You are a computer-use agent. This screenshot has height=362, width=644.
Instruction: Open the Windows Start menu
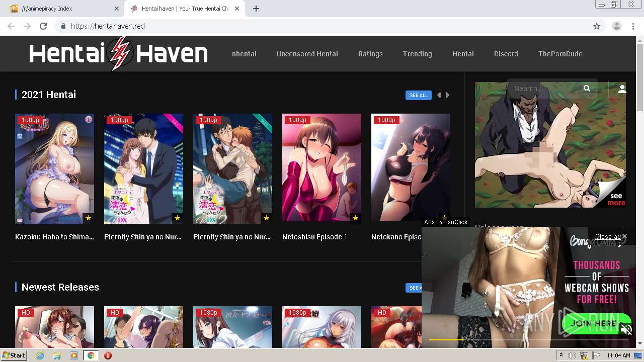pos(14,355)
